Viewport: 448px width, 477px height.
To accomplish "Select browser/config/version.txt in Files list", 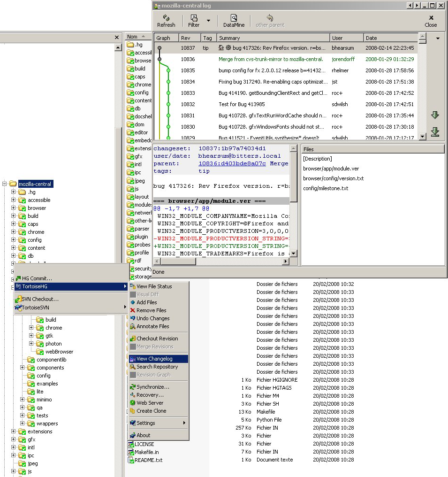I will click(334, 178).
